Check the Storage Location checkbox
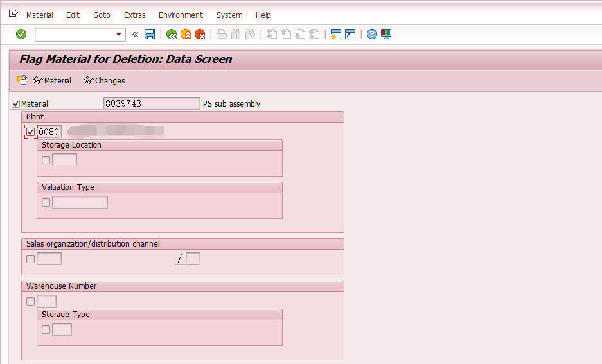The image size is (602, 364). (x=46, y=160)
